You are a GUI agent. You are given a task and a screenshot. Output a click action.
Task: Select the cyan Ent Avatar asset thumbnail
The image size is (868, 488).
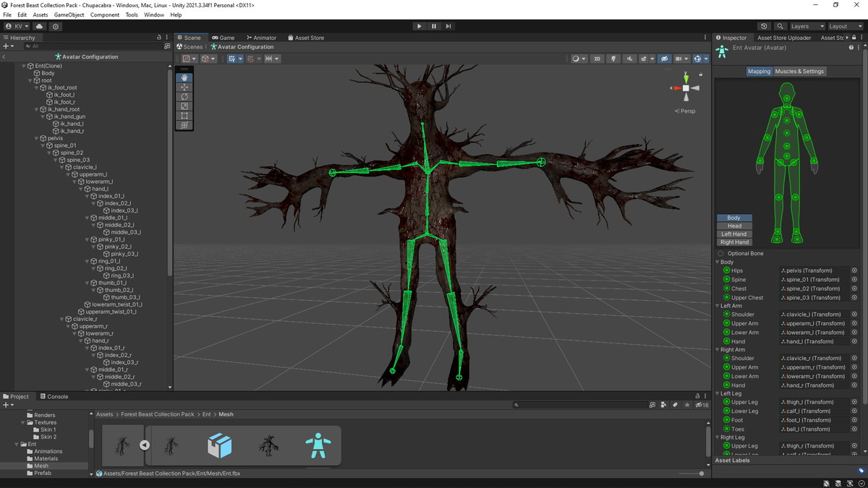coord(318,445)
